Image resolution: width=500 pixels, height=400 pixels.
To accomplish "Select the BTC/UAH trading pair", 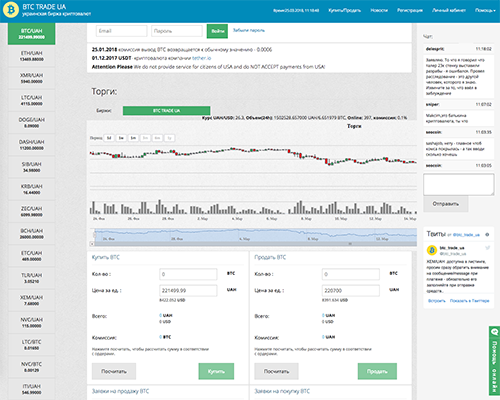I will [x=32, y=34].
